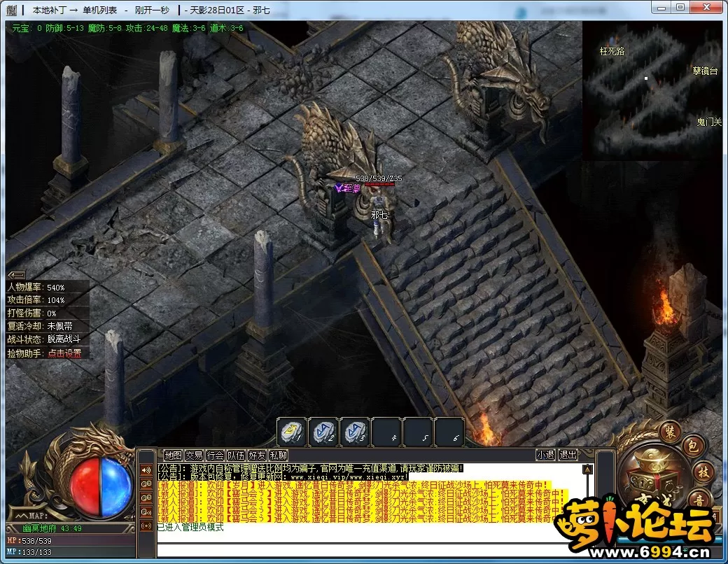Toggle the second @ chat filter icon
Screen dimensions: 728x564
click(x=146, y=498)
